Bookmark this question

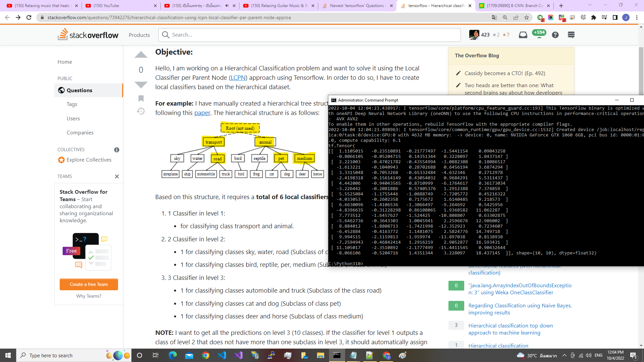[141, 98]
